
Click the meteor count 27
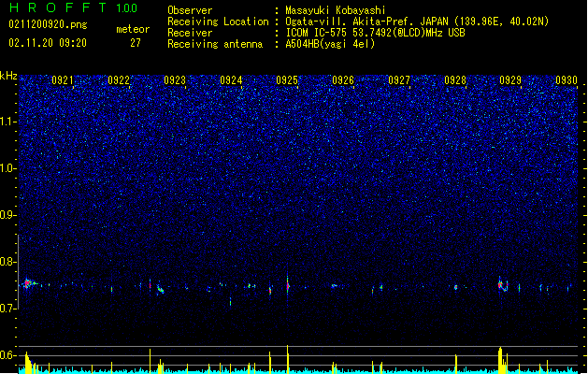click(x=136, y=43)
